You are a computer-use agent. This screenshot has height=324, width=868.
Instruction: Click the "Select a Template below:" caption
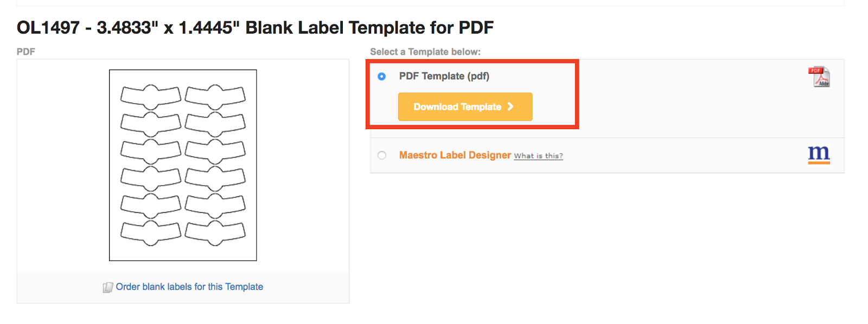tap(425, 52)
